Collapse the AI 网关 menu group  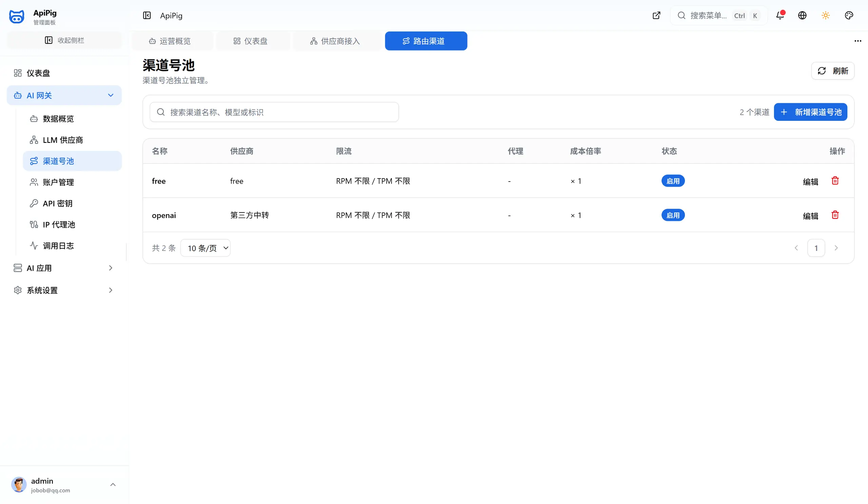(x=64, y=95)
